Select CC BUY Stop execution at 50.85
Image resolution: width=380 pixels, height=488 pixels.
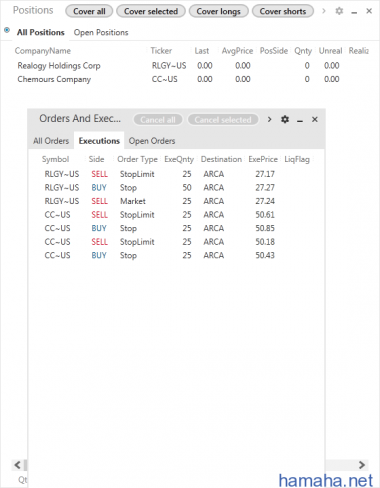click(x=177, y=228)
